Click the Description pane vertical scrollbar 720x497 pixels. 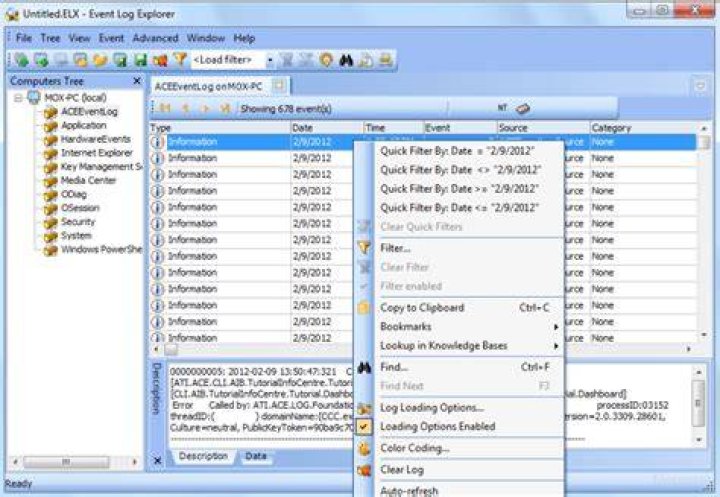[698, 405]
